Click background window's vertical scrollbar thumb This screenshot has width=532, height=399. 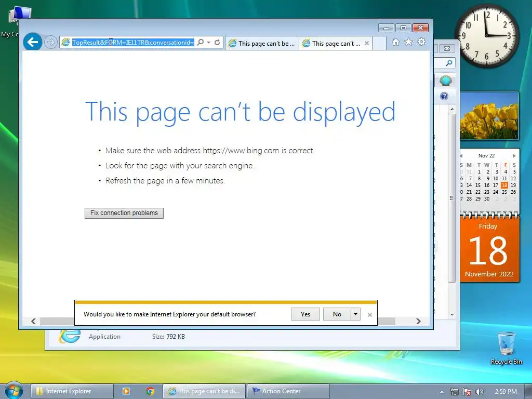click(x=451, y=198)
